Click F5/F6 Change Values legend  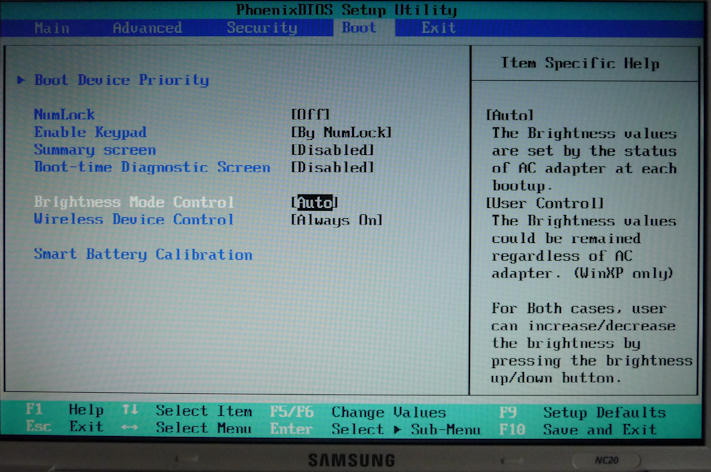click(358, 412)
